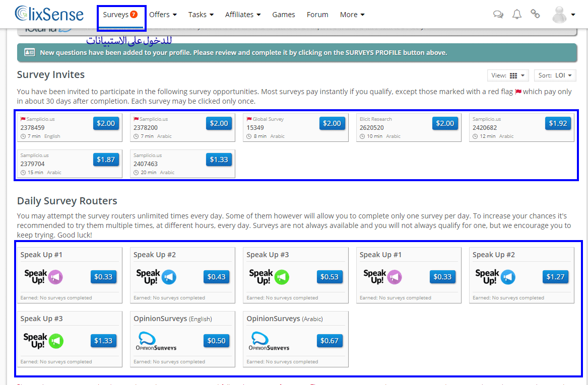
Task: Click the orange 7 badge on Surveys
Action: 134,14
